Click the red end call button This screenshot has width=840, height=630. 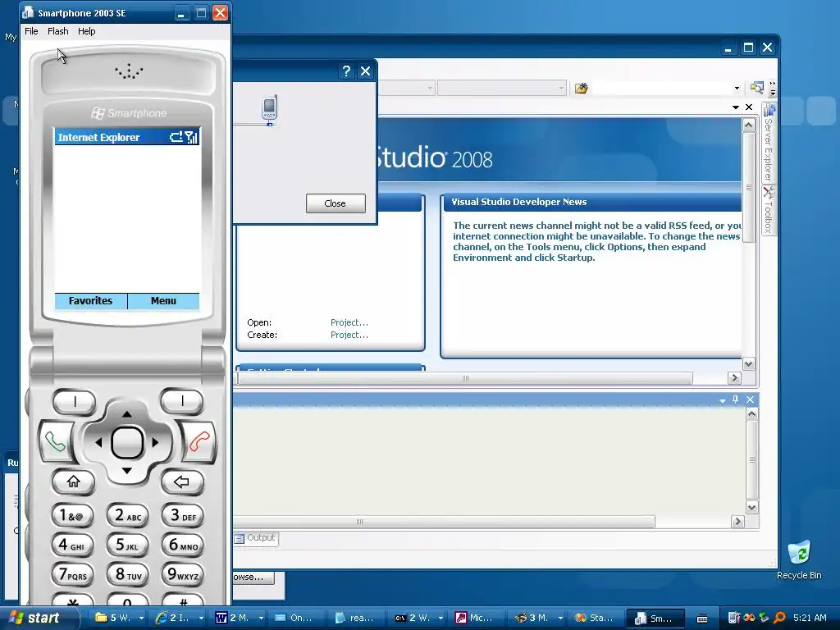tap(199, 442)
